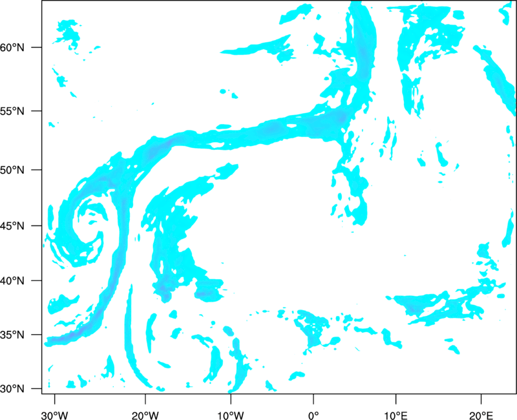
Task: Click the tick mark at 35°N
Action: coord(37,335)
